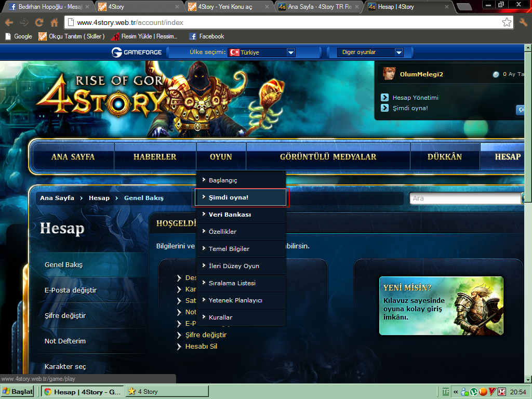
Task: Open the Ülke seçimi Türkiye dropdown
Action: pyautogui.click(x=261, y=52)
